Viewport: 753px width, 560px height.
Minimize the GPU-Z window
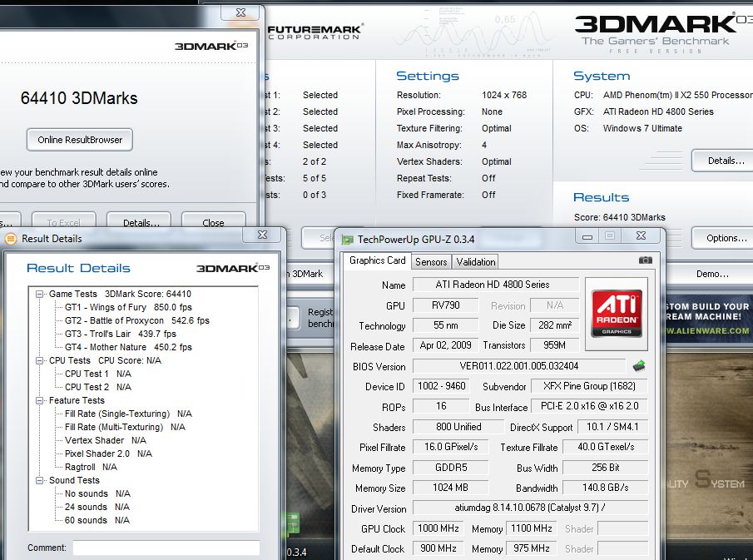point(587,235)
